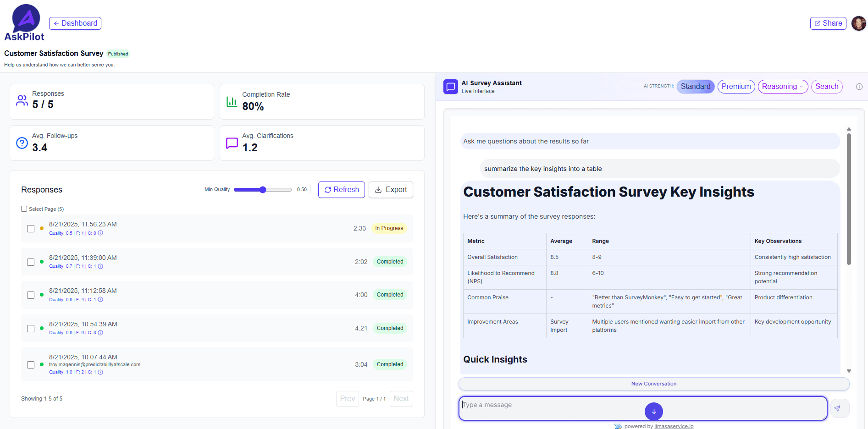Click the Completion Rate bar chart icon
This screenshot has width=868, height=429.
tap(232, 100)
